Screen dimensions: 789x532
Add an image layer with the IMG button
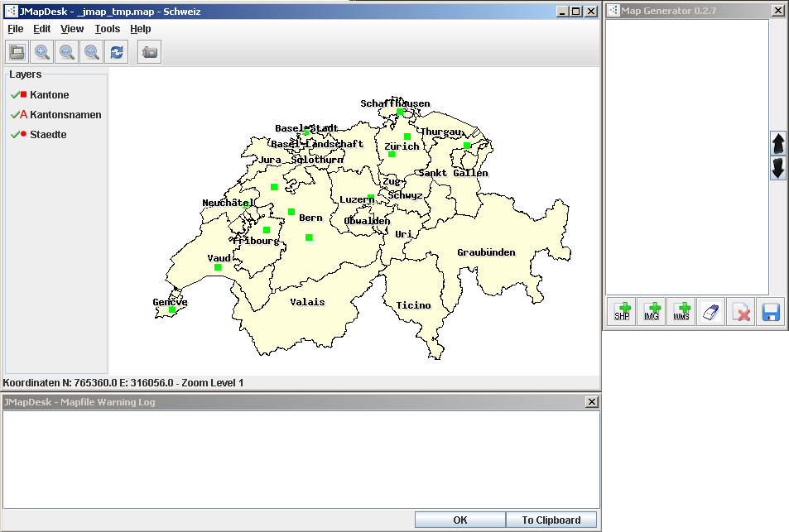(652, 312)
